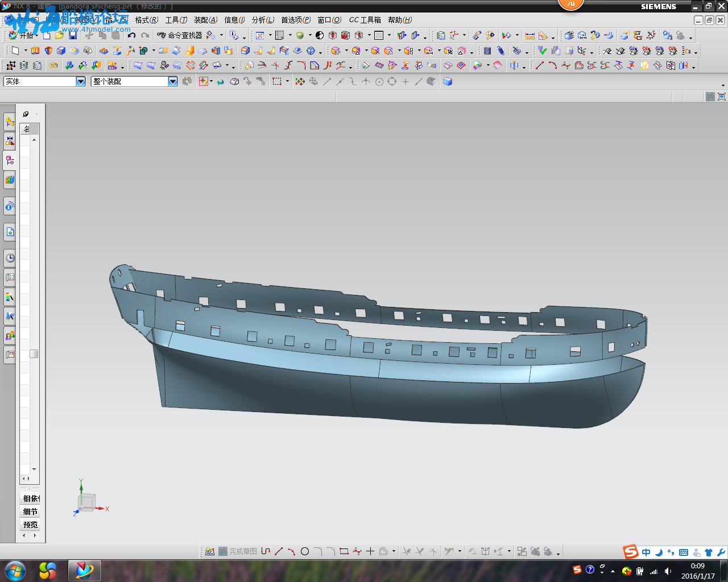Select the Measure Angle icon
The height and width of the screenshot is (582, 728).
coord(543,35)
